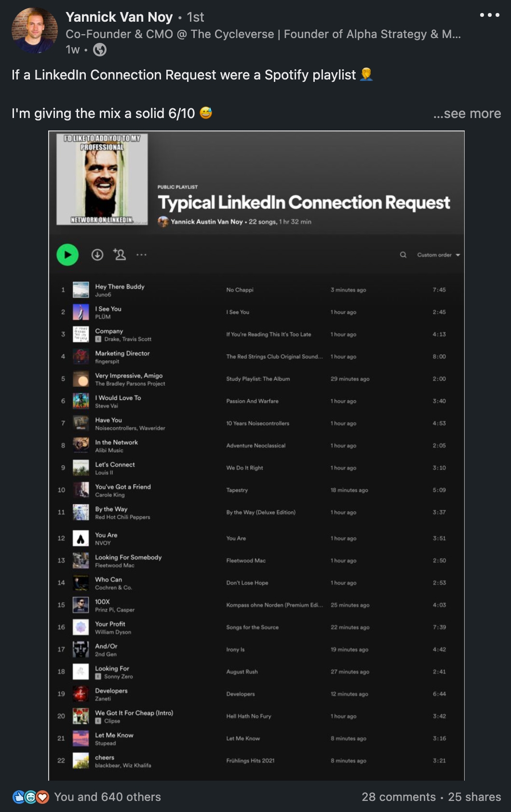Click the By the Way album cover

click(x=81, y=512)
